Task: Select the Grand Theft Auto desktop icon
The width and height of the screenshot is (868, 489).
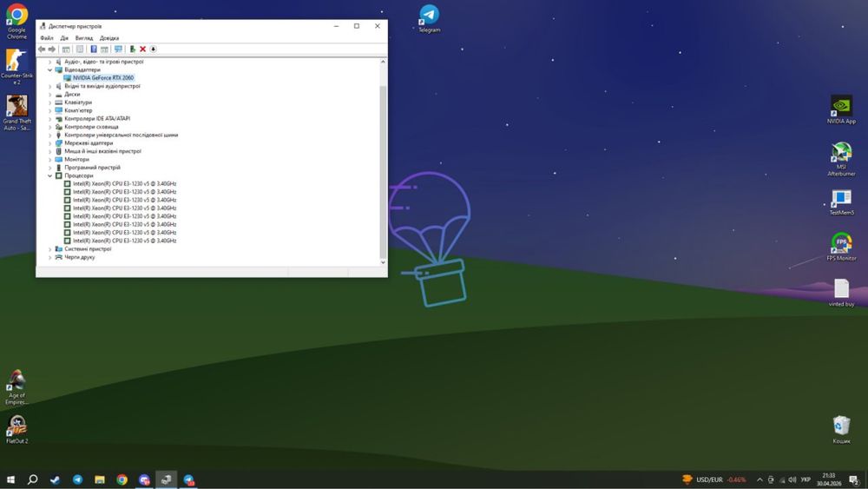Action: point(16,112)
